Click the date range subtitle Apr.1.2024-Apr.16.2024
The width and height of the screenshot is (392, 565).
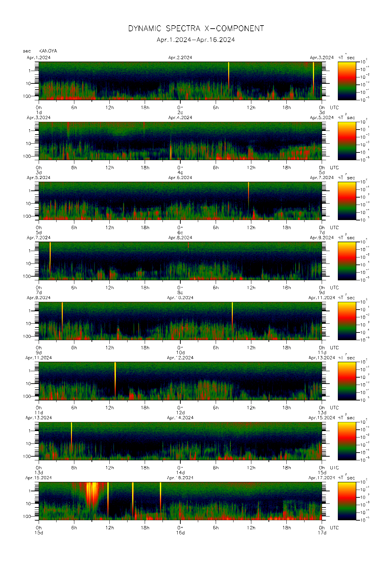196,40
